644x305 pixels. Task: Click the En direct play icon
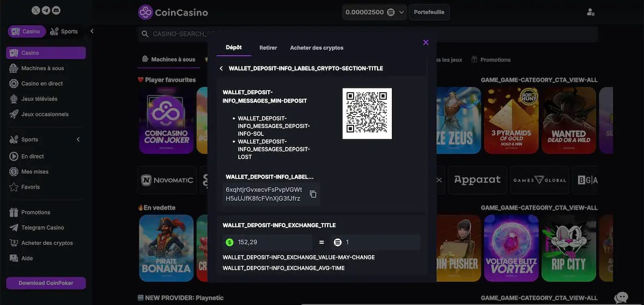(x=14, y=157)
